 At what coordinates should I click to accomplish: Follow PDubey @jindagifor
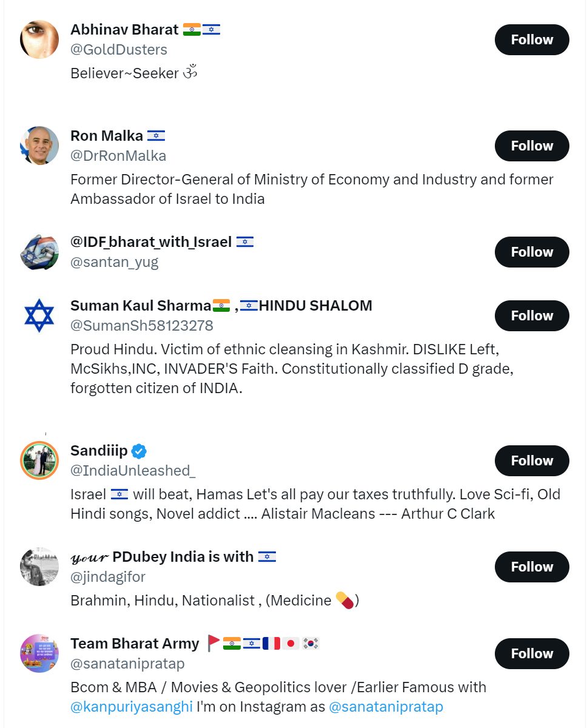click(x=532, y=567)
